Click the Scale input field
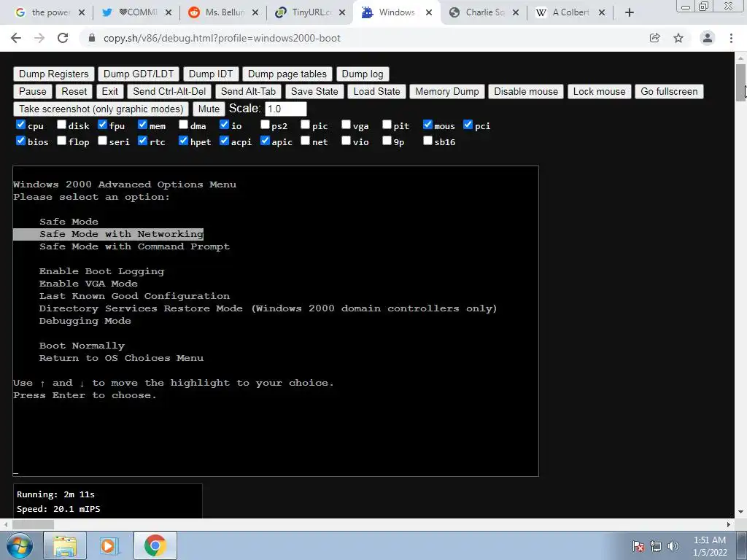 (x=286, y=109)
